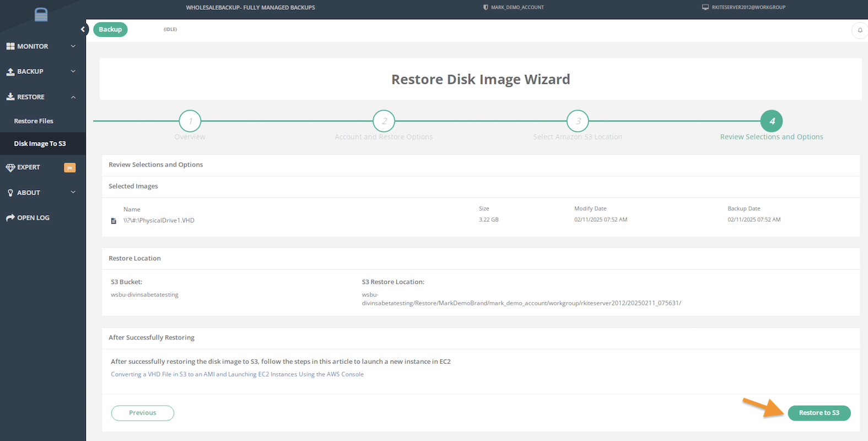
Task: Click the Backup Date column header
Action: pos(744,208)
